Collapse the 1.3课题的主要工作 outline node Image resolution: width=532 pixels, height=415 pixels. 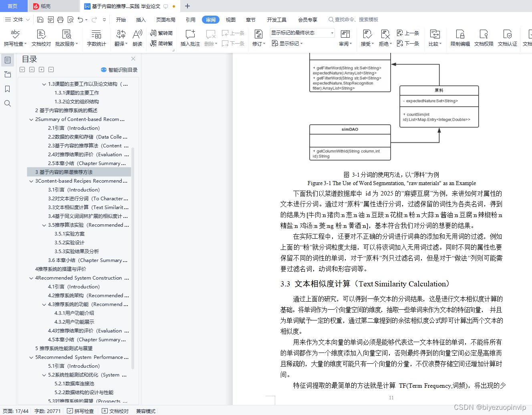pos(44,84)
